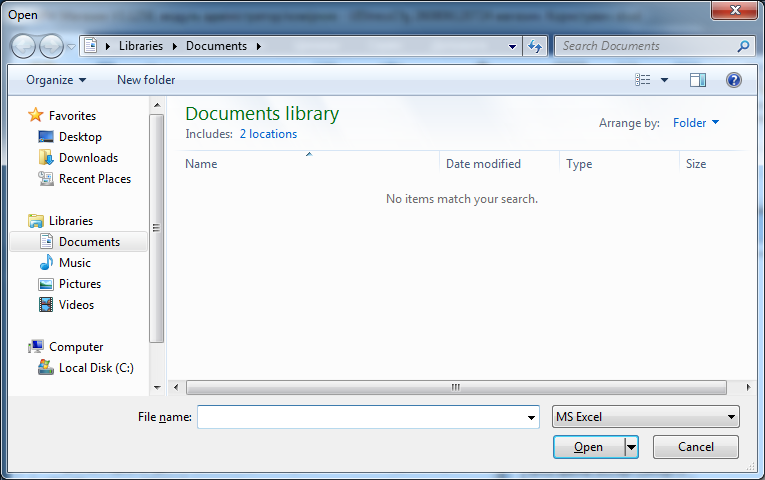Screen dimensions: 765x480
Task: Open the view options dropdown arrow
Action: 664,80
